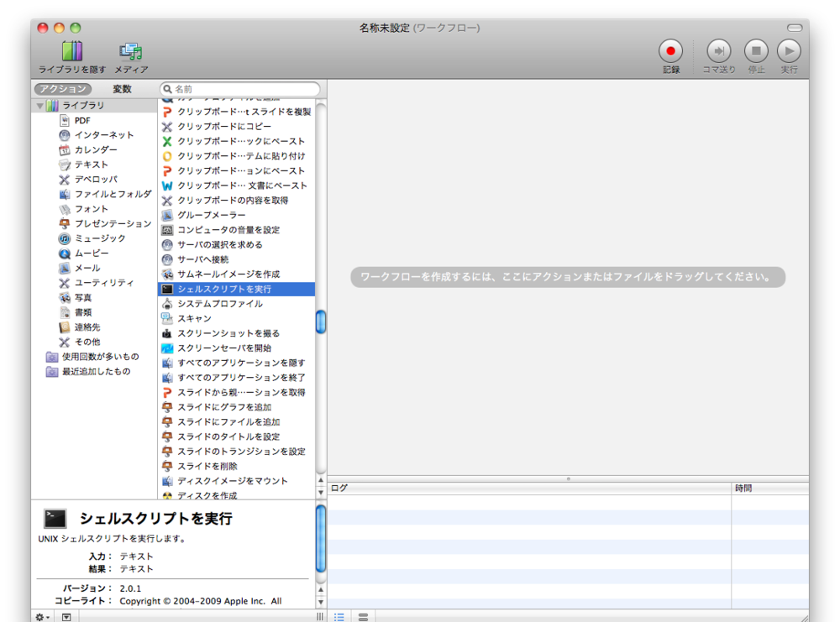This screenshot has height=622, width=840.
Task: Select the ユーティリティ category
Action: [97, 283]
